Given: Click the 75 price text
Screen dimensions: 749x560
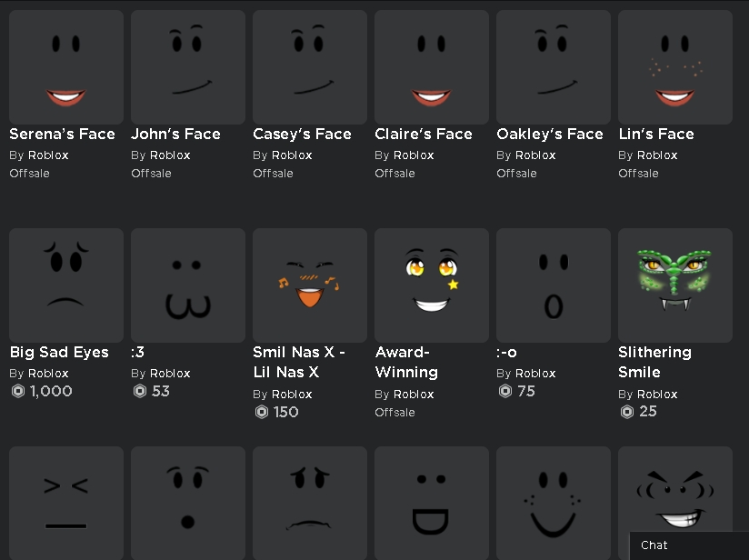Looking at the screenshot, I should point(526,391).
